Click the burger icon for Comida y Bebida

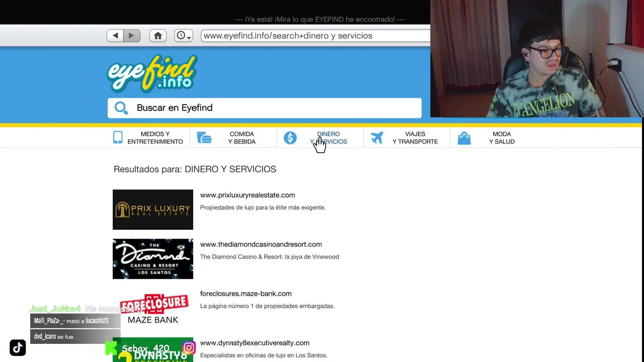204,138
